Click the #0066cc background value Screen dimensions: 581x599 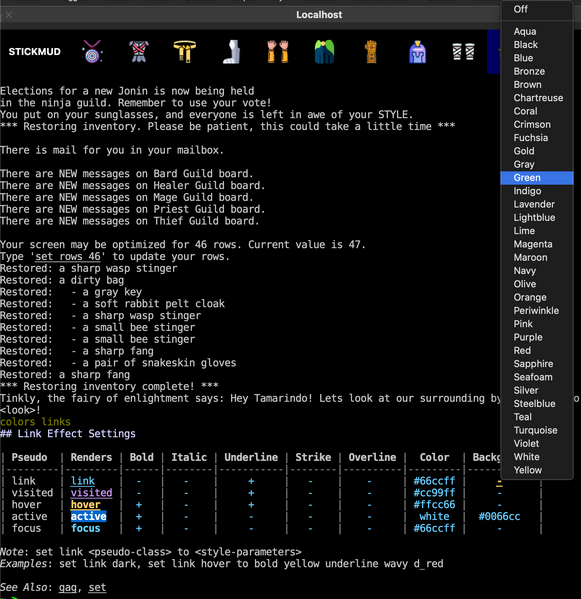[499, 516]
